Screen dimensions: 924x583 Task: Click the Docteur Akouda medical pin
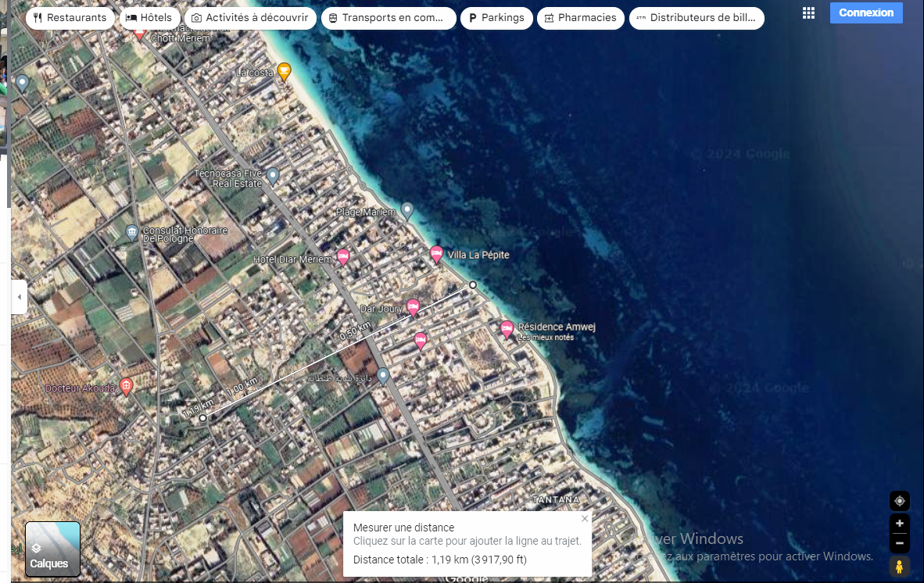(x=126, y=386)
